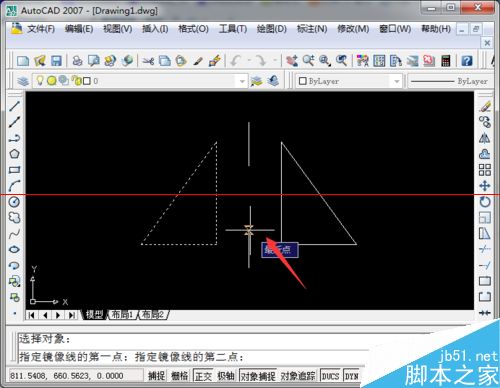The height and width of the screenshot is (388, 500).
Task: Select the Polyline tool
Action: point(14,138)
